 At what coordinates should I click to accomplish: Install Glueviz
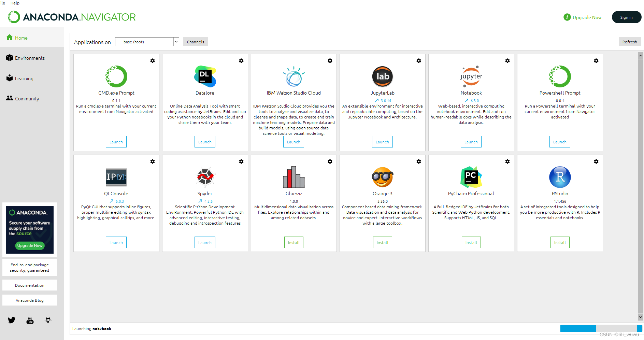pyautogui.click(x=294, y=242)
